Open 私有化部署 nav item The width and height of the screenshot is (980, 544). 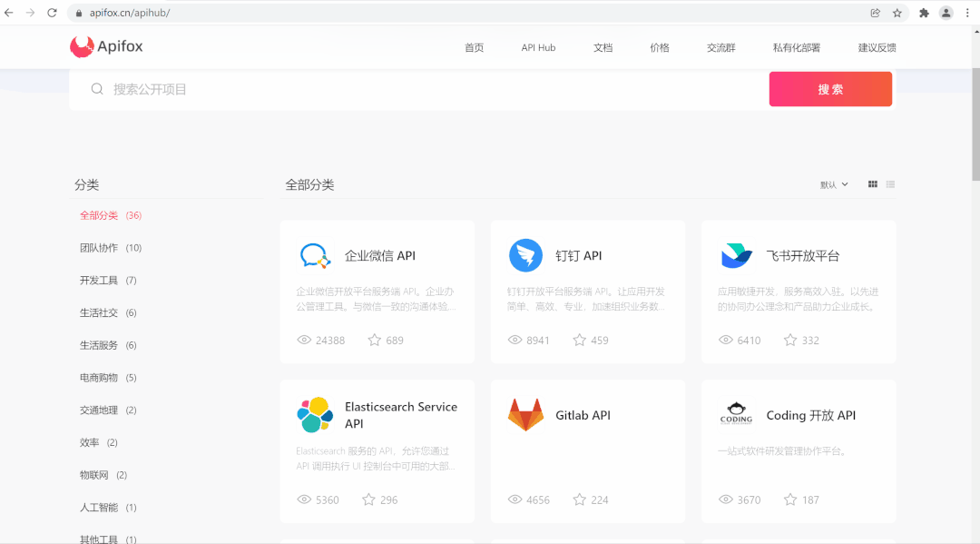pyautogui.click(x=797, y=47)
